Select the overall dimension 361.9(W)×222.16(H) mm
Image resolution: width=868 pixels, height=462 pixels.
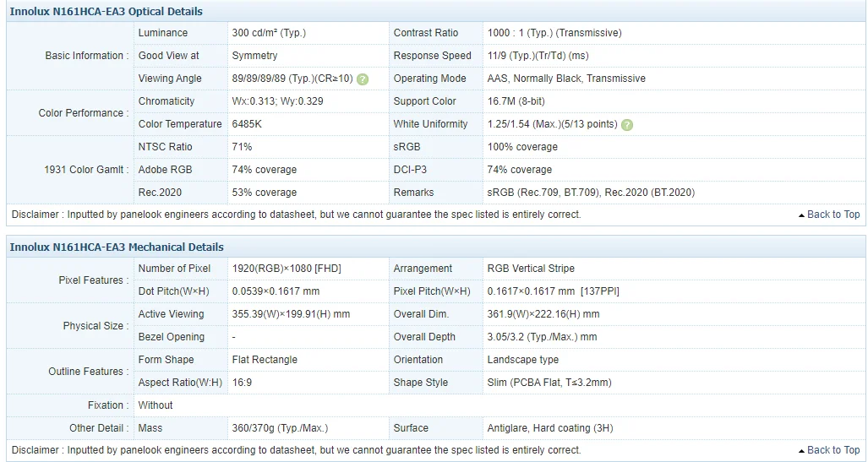coord(543,314)
